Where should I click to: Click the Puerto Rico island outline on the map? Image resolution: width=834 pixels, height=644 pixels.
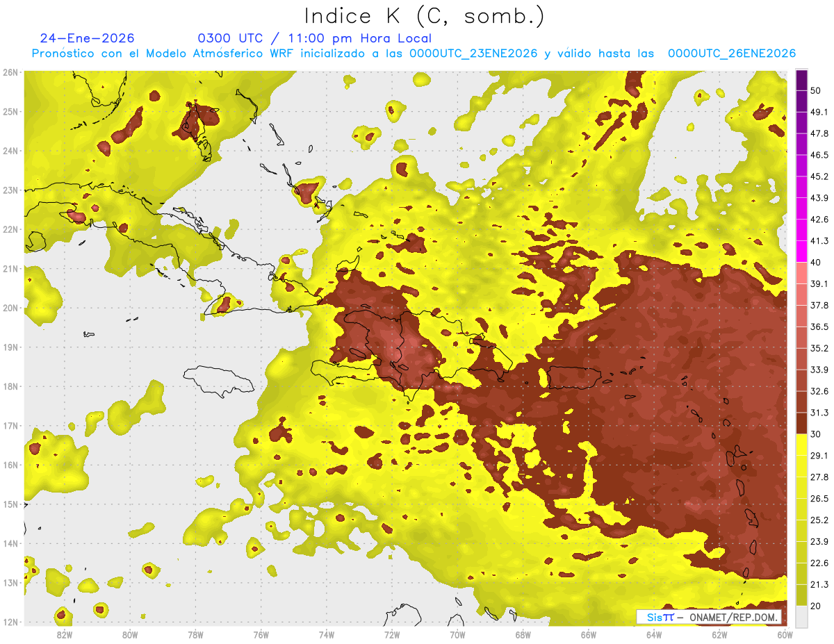574,378
